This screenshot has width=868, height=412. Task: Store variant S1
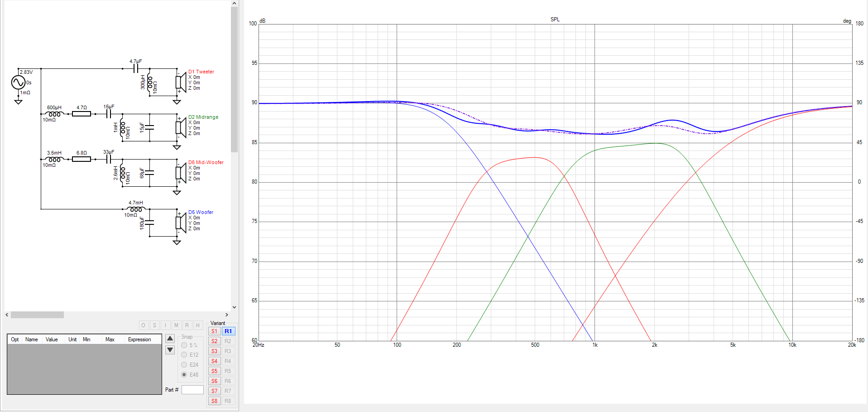point(214,331)
